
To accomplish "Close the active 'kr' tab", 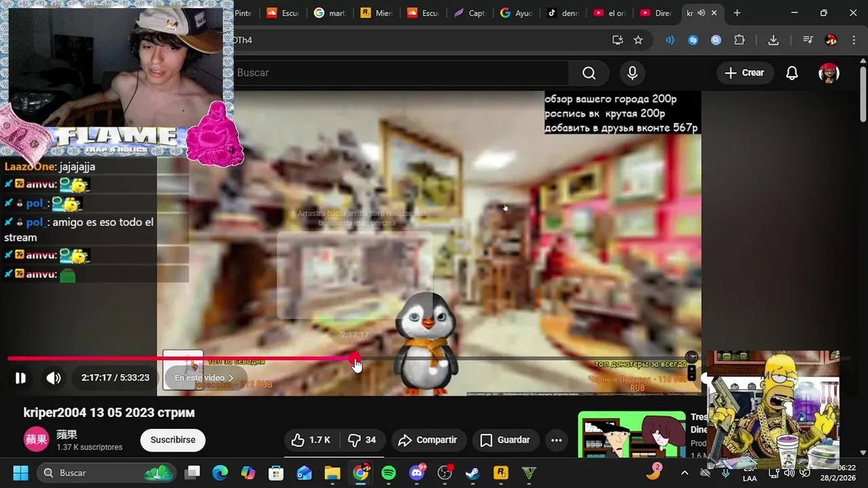I will point(714,13).
